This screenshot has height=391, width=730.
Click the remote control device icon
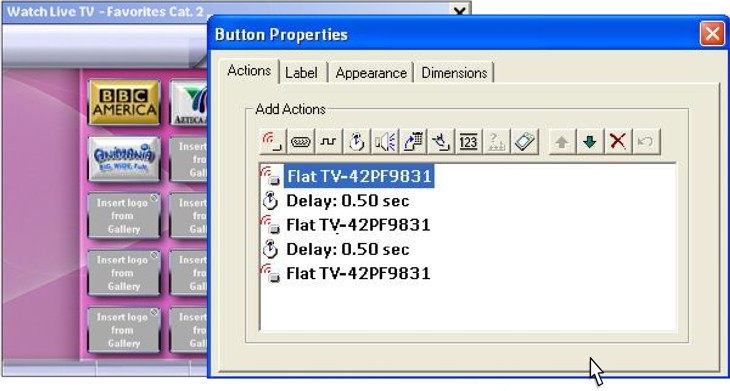pos(525,142)
